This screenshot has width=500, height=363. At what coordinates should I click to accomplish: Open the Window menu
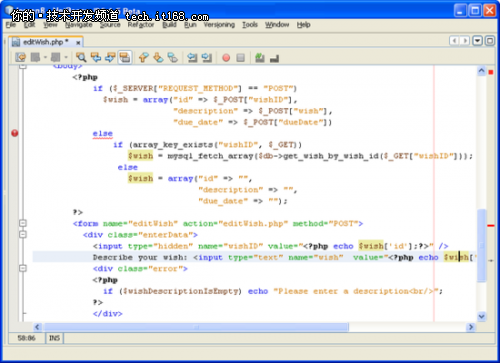click(x=277, y=25)
